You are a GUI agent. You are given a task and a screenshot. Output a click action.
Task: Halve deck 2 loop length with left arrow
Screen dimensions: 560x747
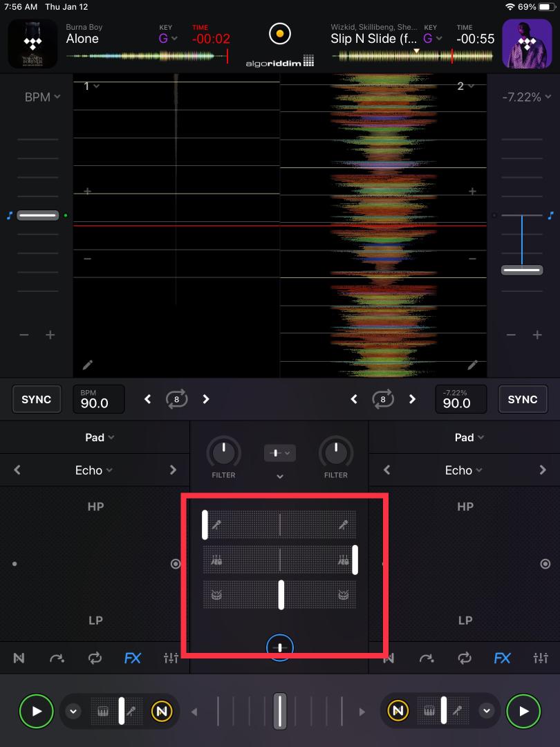point(354,399)
